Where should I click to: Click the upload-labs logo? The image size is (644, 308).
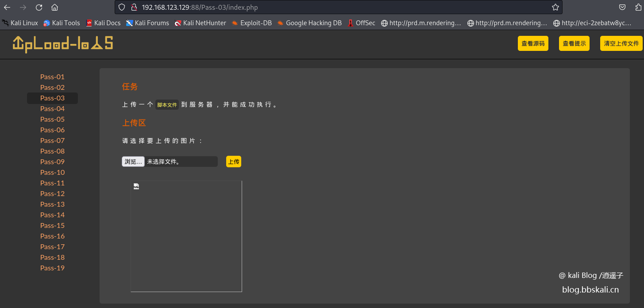tap(62, 44)
